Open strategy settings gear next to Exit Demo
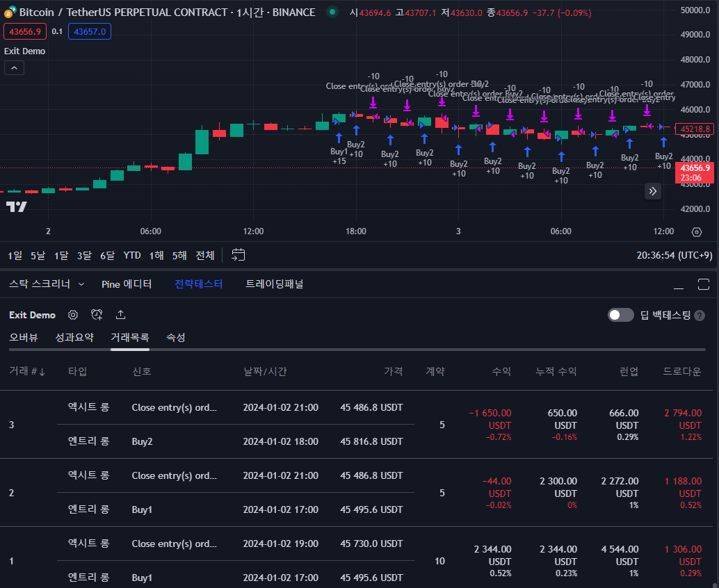719x588 pixels. (x=73, y=315)
